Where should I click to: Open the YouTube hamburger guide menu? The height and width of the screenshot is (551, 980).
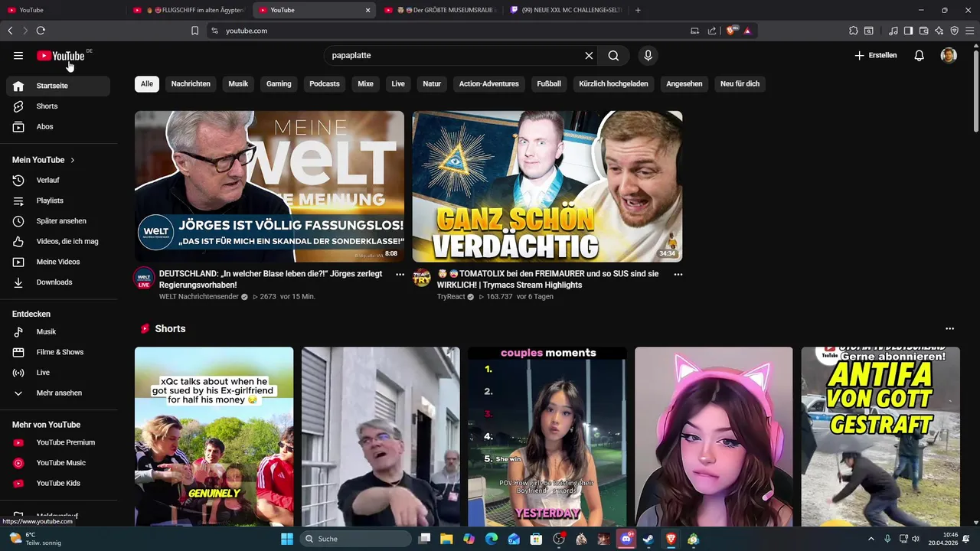(x=18, y=55)
